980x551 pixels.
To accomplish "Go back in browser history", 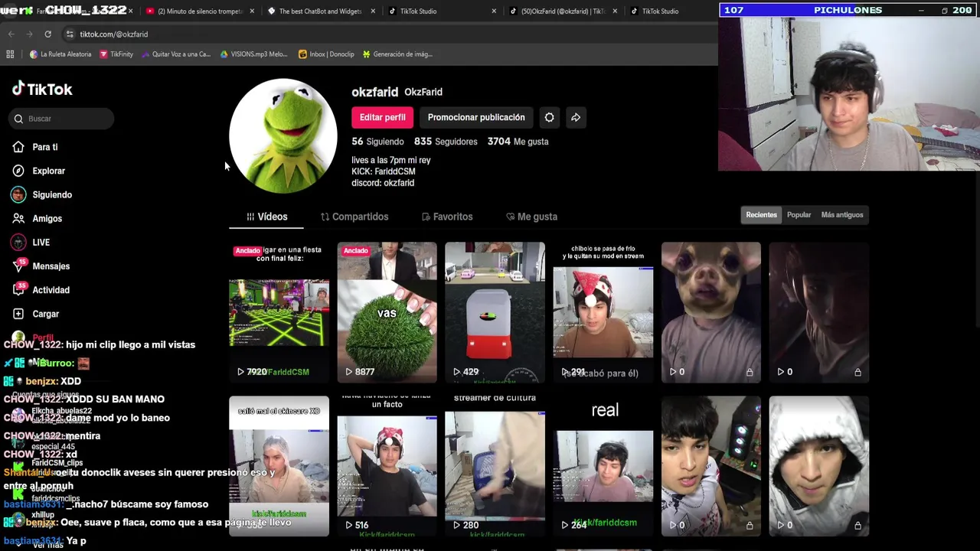I will pyautogui.click(x=11, y=34).
